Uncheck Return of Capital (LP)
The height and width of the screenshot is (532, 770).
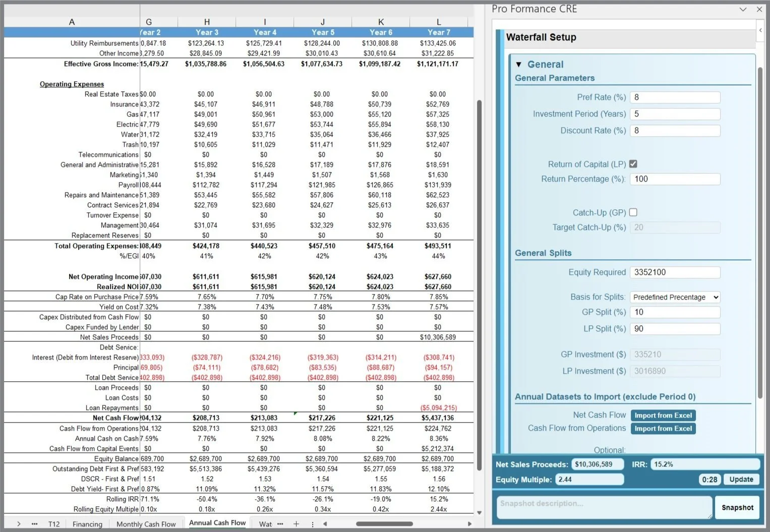tap(633, 164)
